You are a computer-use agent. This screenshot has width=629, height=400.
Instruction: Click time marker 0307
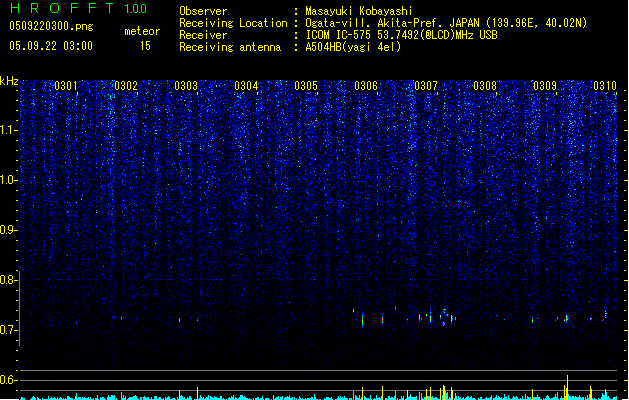point(426,86)
